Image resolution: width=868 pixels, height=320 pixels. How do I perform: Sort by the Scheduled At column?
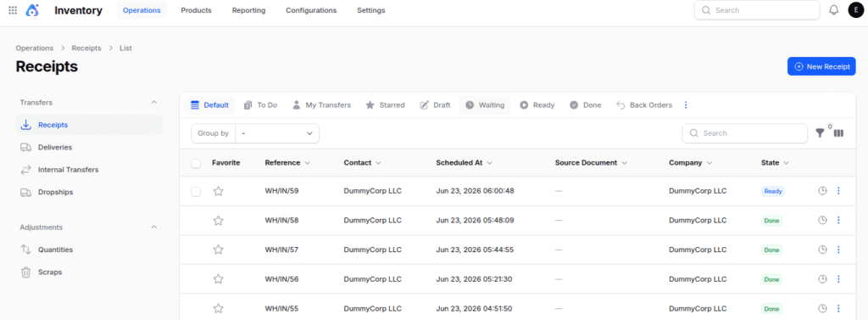coord(464,163)
